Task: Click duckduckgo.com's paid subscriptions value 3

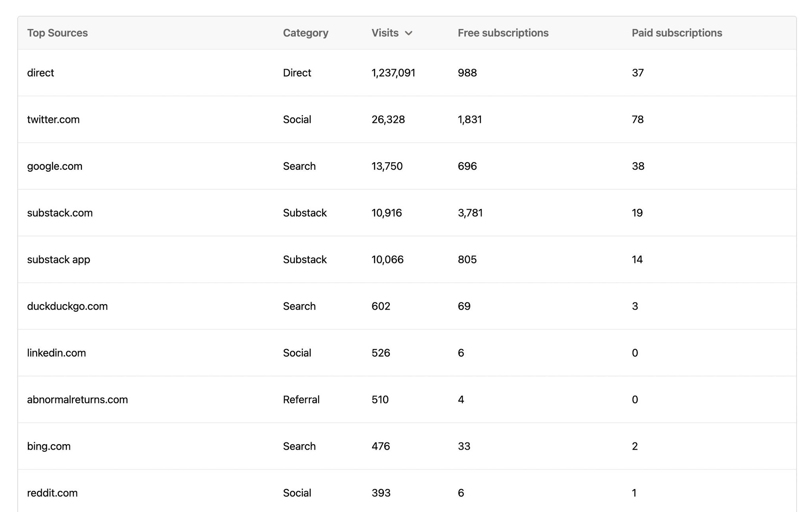Action: click(x=635, y=306)
